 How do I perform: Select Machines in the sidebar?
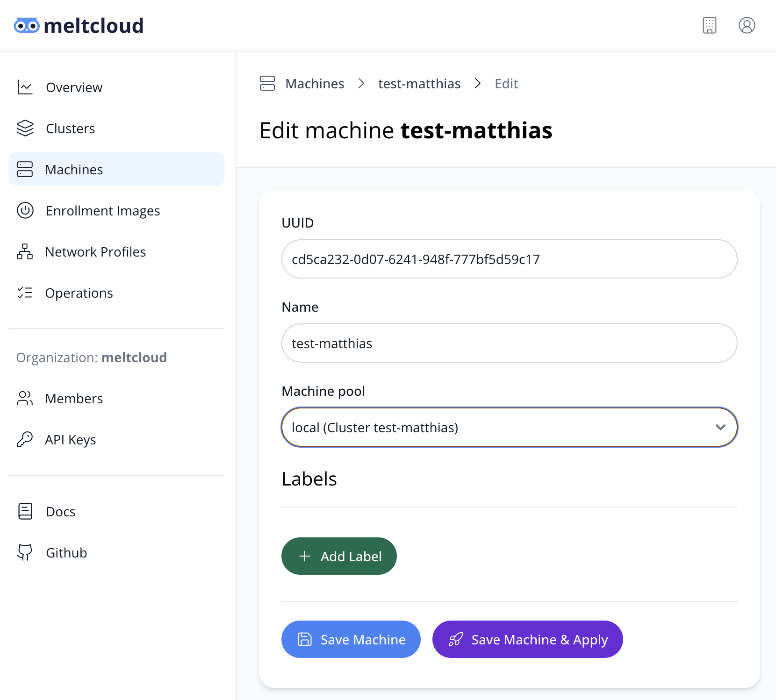[74, 170]
